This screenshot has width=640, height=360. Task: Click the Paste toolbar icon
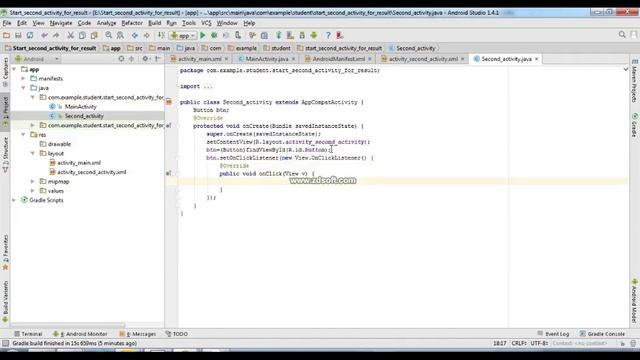tap(94, 36)
